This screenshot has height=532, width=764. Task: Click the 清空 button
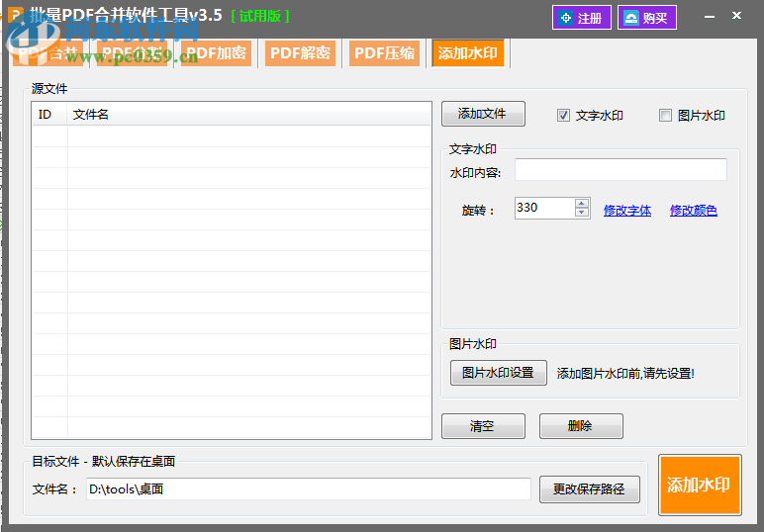(x=483, y=426)
